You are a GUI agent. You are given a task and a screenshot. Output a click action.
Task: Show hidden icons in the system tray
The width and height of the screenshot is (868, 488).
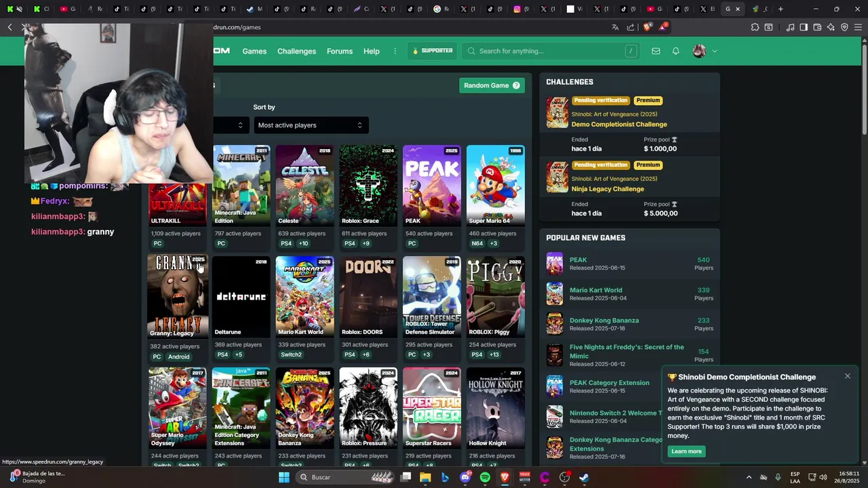[x=749, y=477]
